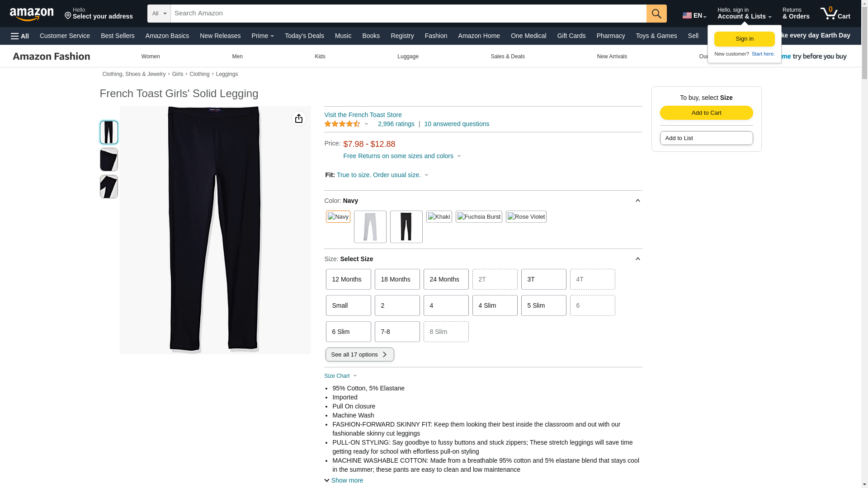Open Today's Deals in nav bar
868x488 pixels.
[304, 36]
